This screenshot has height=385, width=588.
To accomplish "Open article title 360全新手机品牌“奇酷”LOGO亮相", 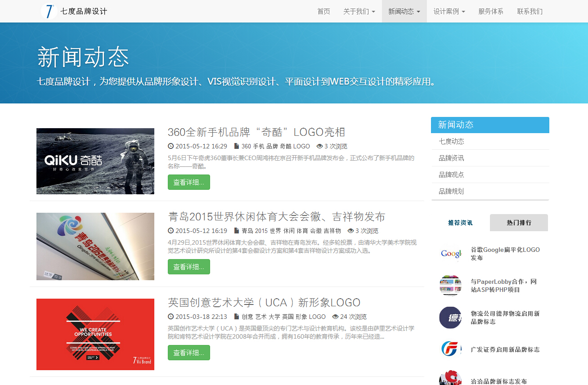I will [256, 132].
